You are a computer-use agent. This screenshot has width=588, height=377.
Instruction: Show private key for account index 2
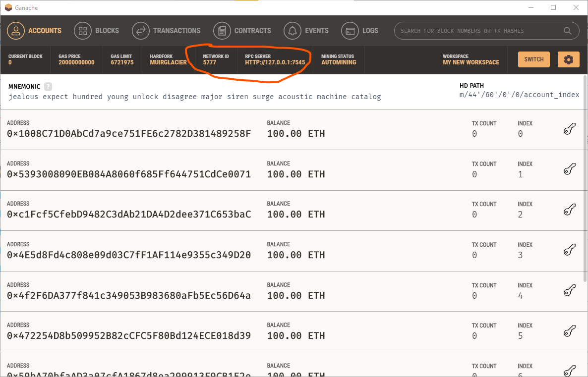pyautogui.click(x=570, y=210)
